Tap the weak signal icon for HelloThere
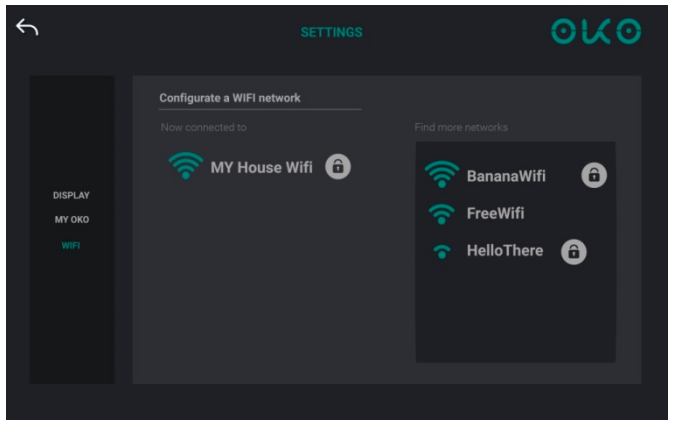The image size is (676, 429). click(442, 252)
